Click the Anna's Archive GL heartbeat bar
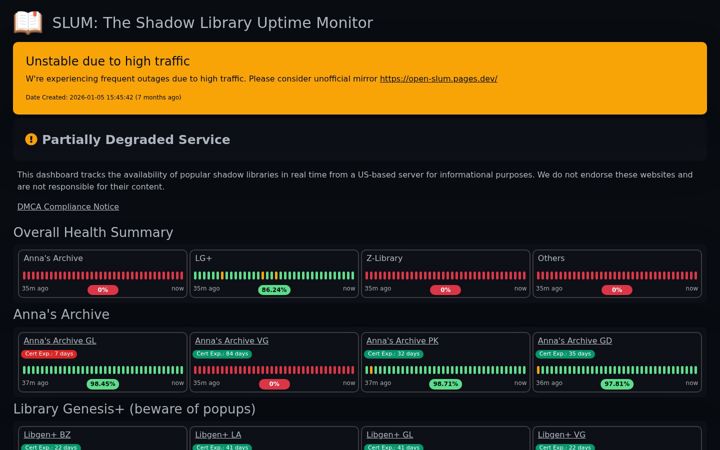 coord(103,370)
